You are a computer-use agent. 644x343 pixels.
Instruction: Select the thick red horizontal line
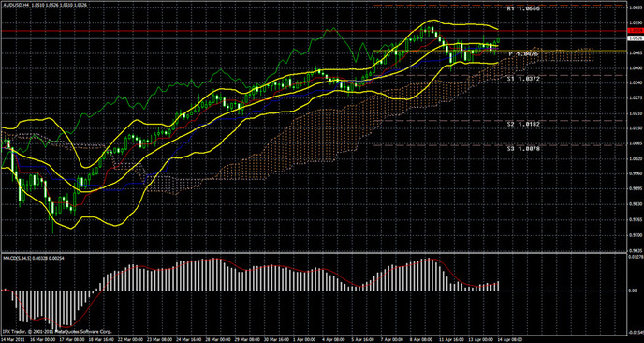(x=314, y=31)
